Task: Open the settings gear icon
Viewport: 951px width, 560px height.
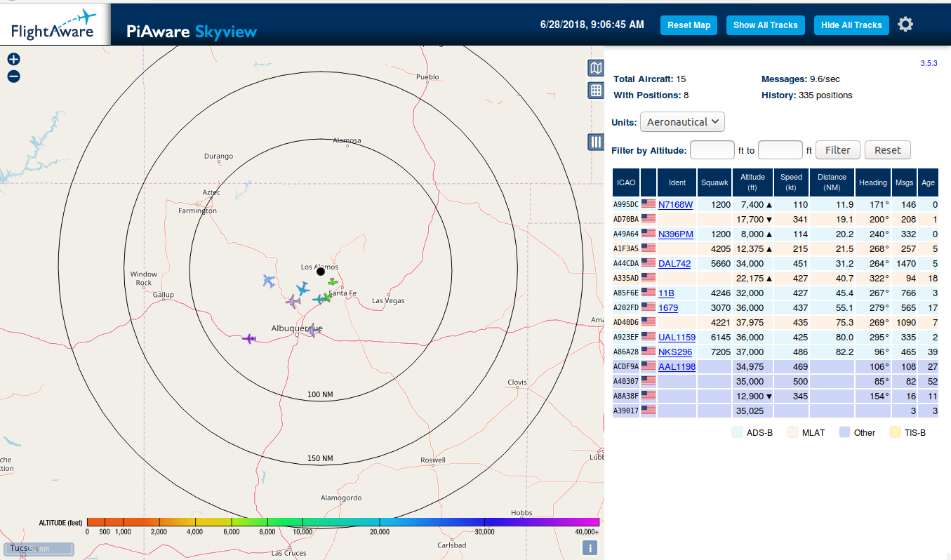Action: 905,25
